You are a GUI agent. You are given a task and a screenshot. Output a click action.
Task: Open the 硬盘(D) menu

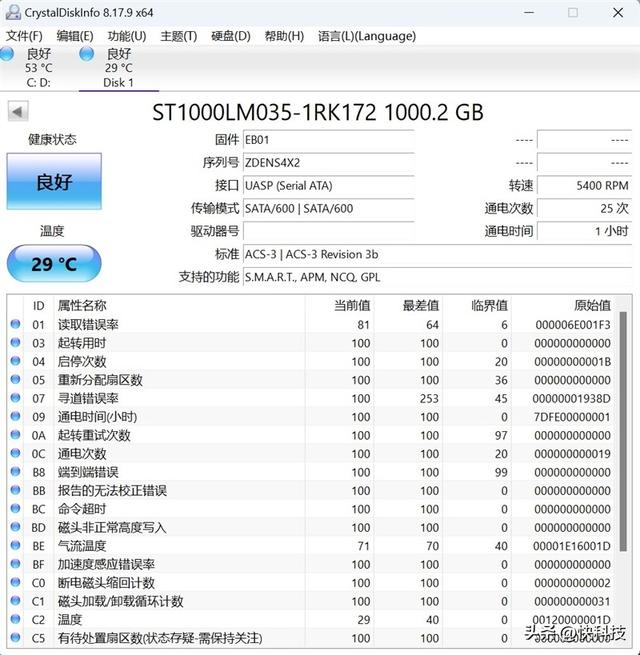231,36
